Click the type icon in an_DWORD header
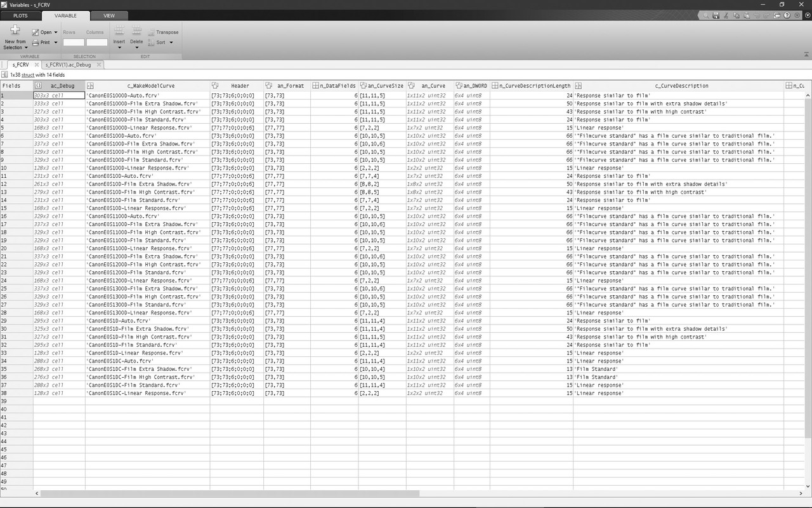 point(459,86)
